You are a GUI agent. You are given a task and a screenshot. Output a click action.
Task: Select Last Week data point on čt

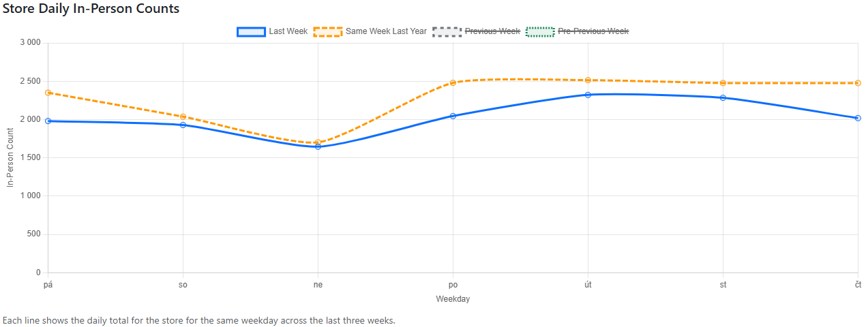click(858, 118)
